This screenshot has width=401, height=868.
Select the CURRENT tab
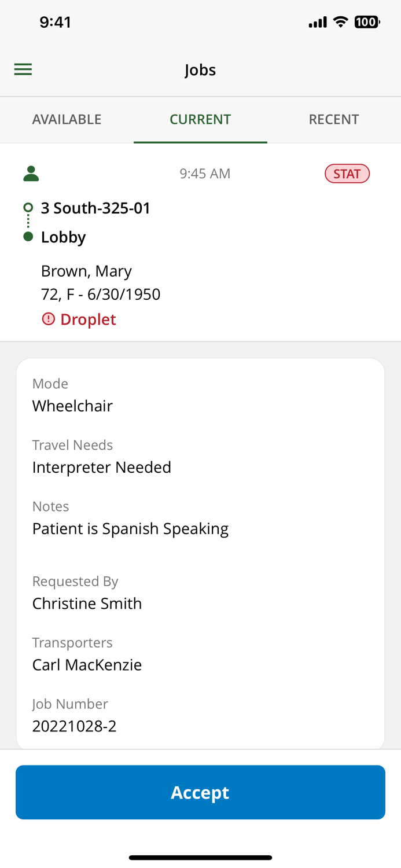[200, 119]
